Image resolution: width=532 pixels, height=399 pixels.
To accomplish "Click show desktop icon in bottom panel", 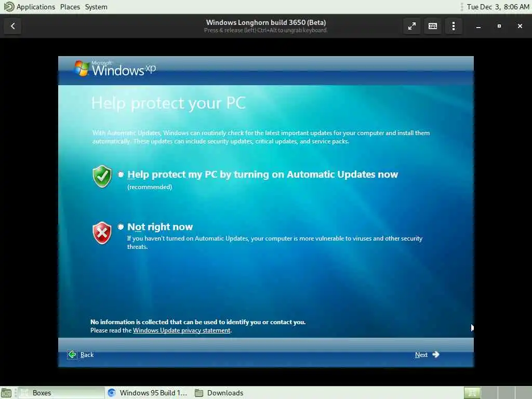I will pyautogui.click(x=6, y=393).
